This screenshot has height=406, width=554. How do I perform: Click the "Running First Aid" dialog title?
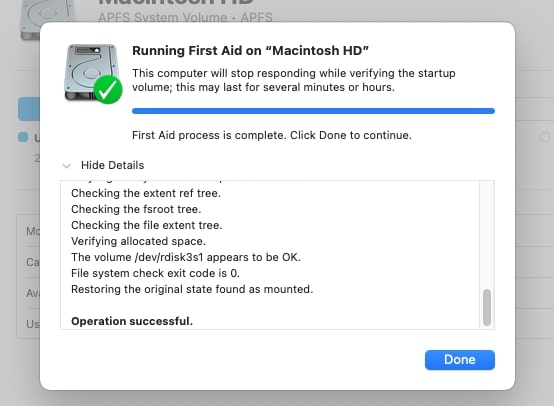coord(250,51)
